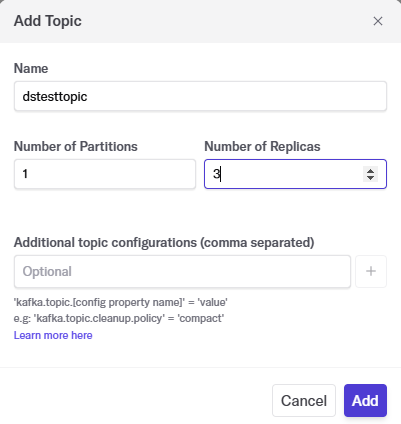Click the kafka.topic.cleanup.policy example text
The height and width of the screenshot is (424, 401).
(99, 318)
